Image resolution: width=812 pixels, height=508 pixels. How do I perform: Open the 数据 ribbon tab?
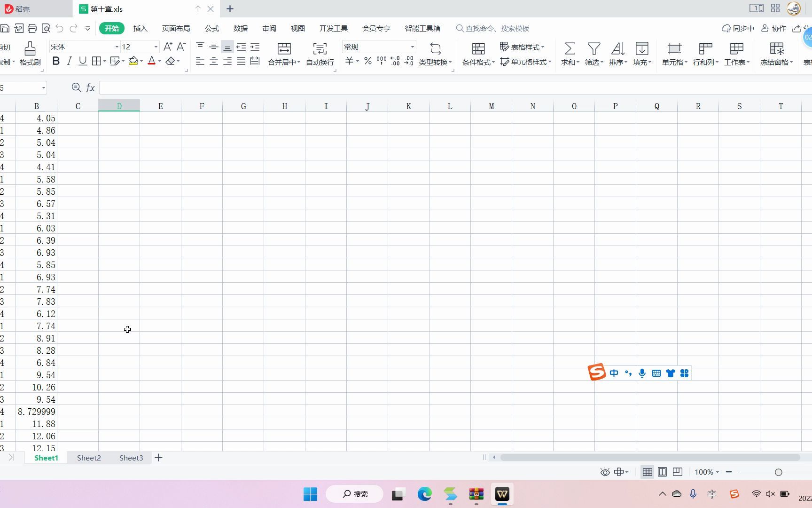tap(241, 28)
